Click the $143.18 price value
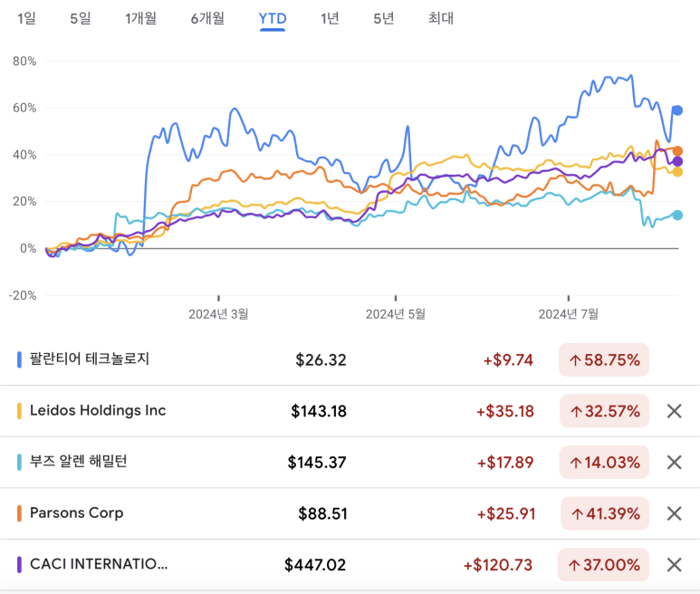 [318, 411]
